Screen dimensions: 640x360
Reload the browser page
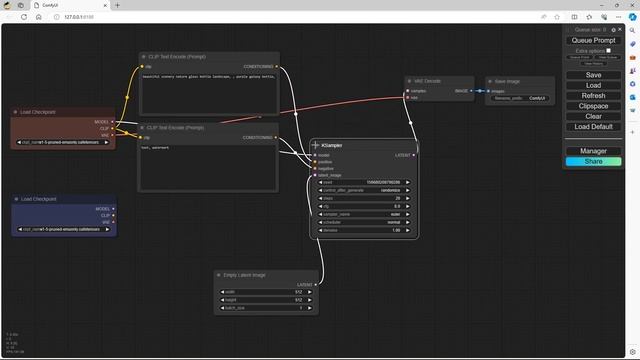tap(24, 17)
